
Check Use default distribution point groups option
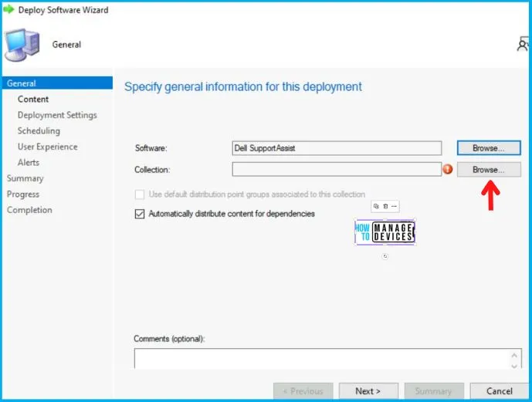tap(140, 194)
